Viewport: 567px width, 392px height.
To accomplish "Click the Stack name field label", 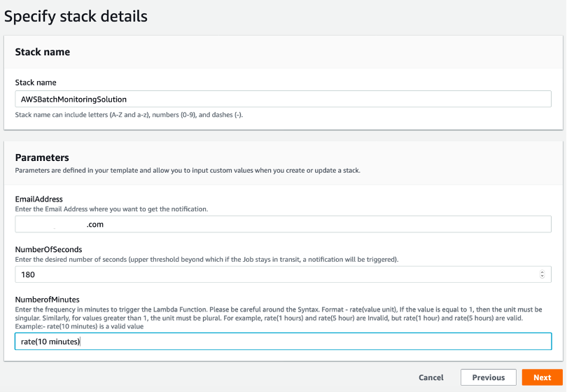I will [x=36, y=83].
